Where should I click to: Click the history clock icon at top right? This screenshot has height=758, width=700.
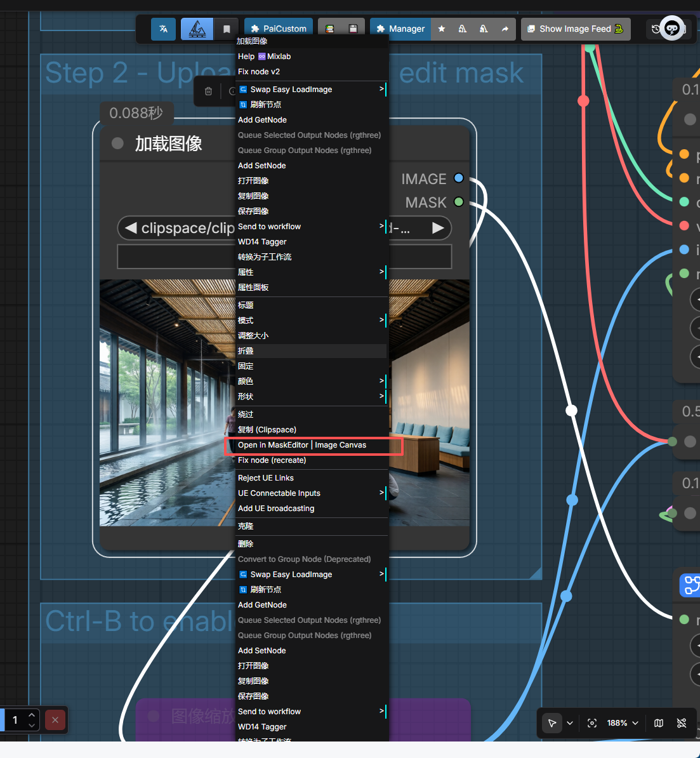click(655, 29)
